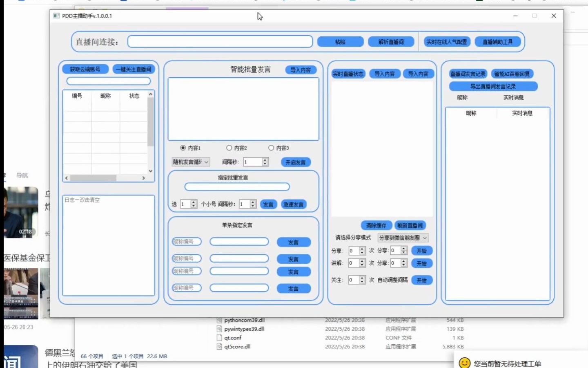Select the 内容3 radio button
The image size is (588, 368).
[x=271, y=148]
